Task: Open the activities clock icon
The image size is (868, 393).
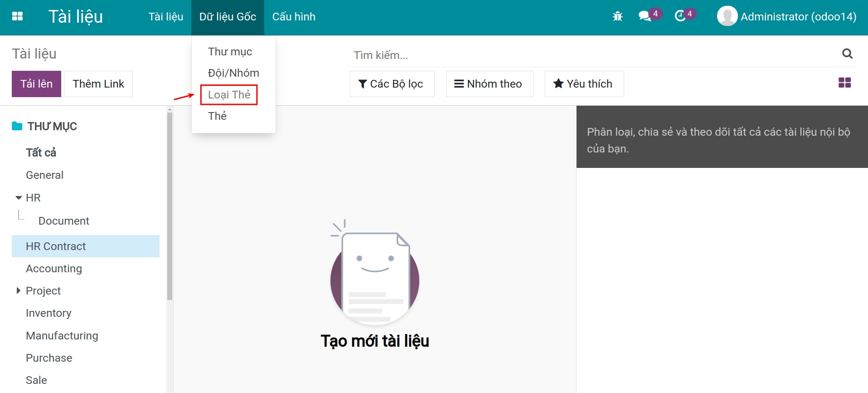Action: [x=680, y=16]
